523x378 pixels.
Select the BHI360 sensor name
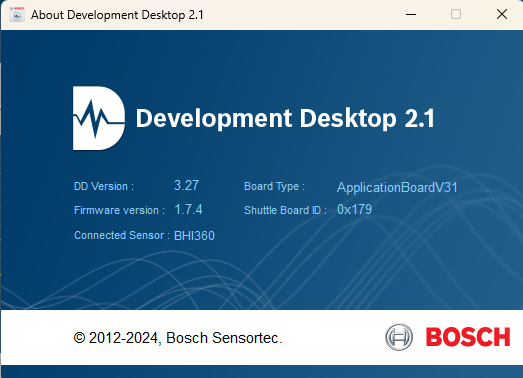click(x=194, y=236)
